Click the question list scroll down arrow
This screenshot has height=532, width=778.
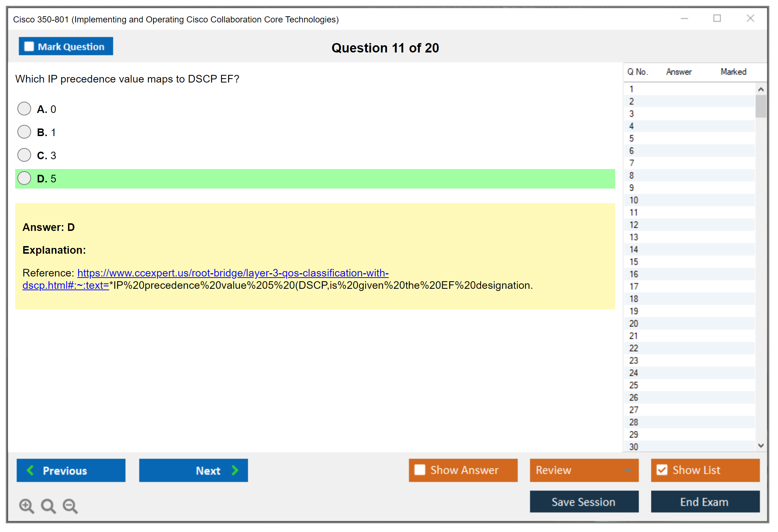pyautogui.click(x=761, y=446)
